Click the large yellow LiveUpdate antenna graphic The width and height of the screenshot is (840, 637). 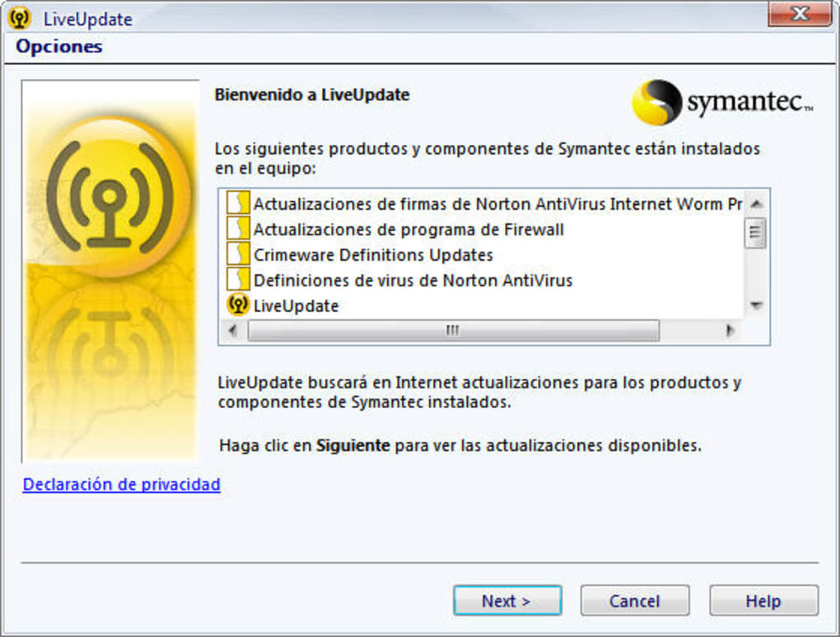pyautogui.click(x=110, y=197)
